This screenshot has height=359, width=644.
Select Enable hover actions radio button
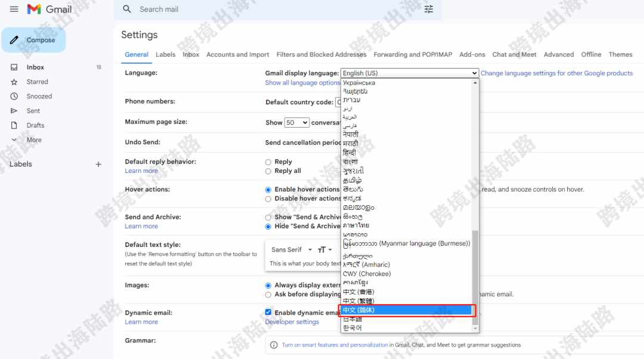pos(268,190)
